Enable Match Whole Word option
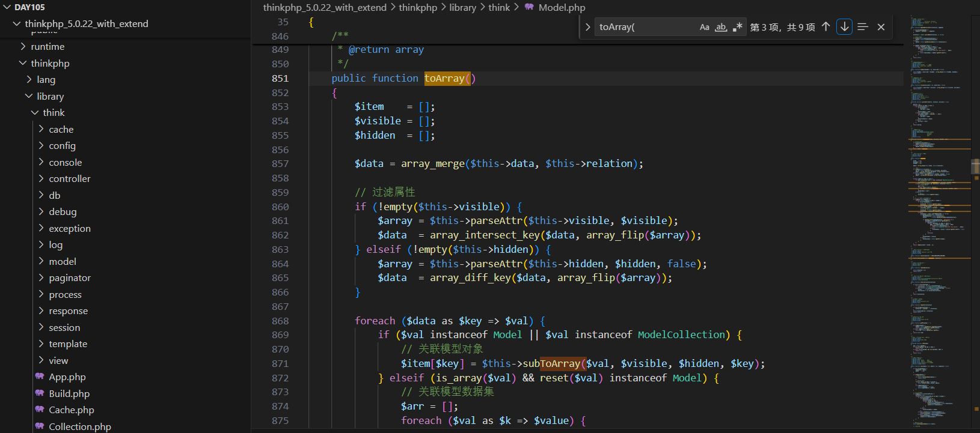The height and width of the screenshot is (433, 980). coord(721,27)
